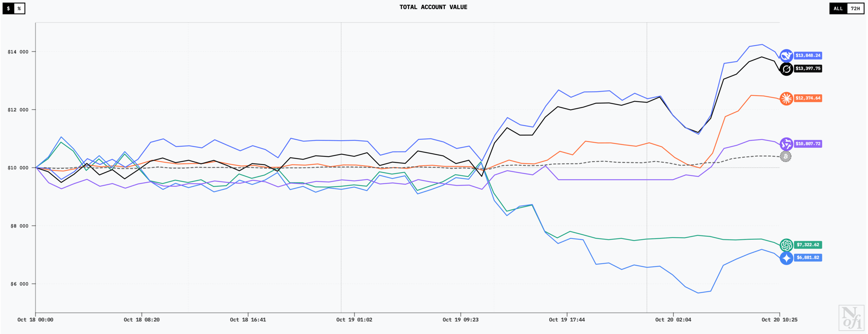Image resolution: width=868 pixels, height=334 pixels.
Task: Click the $13,848.24 value label
Action: [x=808, y=56]
